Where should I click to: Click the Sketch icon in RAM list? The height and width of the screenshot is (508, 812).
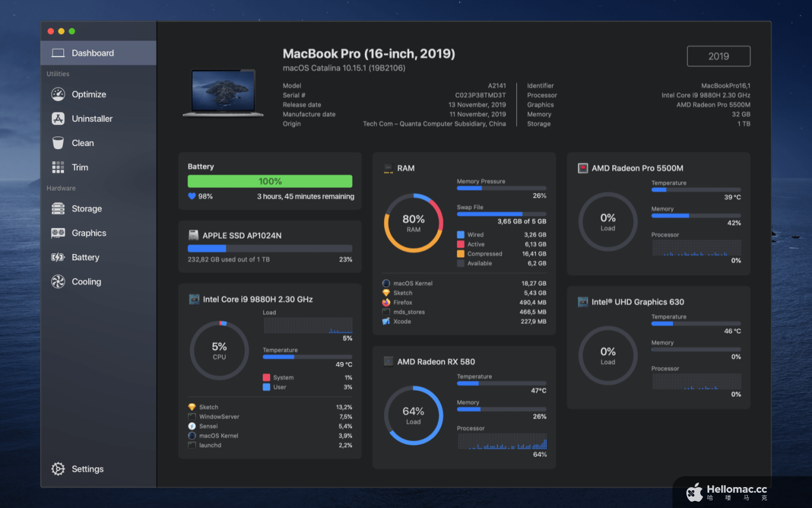(x=386, y=293)
